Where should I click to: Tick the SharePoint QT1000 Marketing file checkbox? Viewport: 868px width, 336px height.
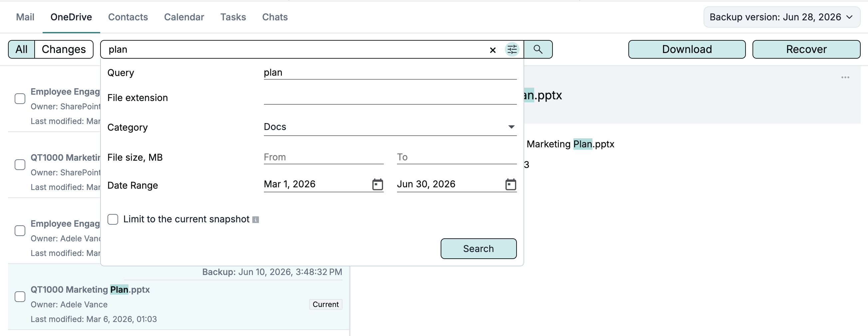[x=20, y=165]
